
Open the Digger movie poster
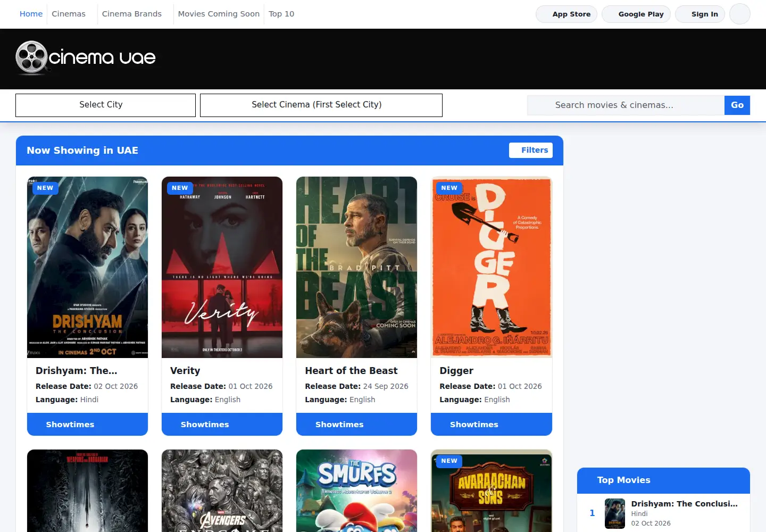(x=492, y=267)
